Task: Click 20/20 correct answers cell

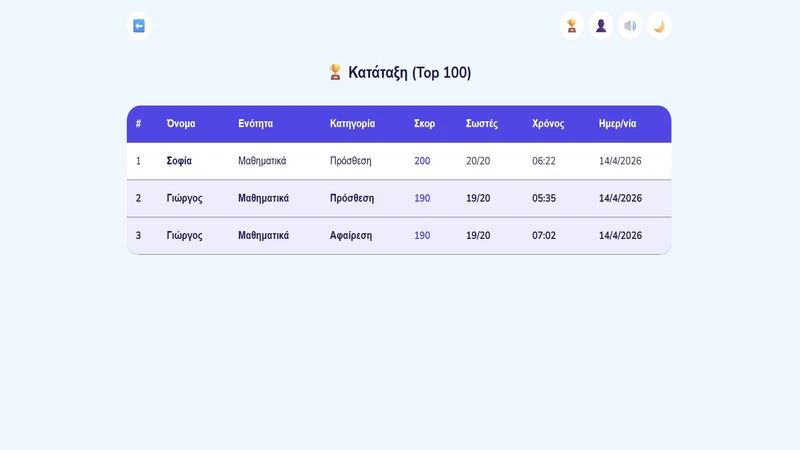Action: (478, 161)
